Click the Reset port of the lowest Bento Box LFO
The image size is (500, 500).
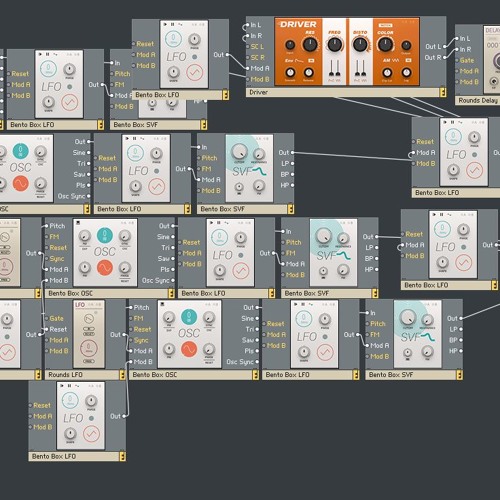[31, 405]
